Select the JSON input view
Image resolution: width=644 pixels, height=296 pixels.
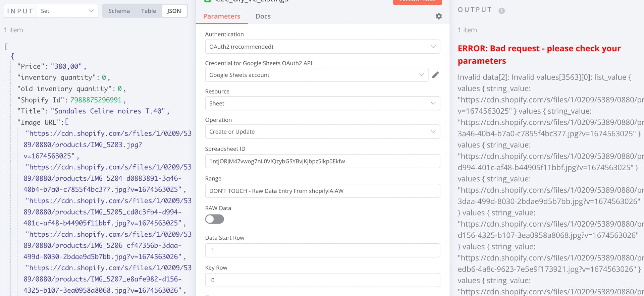pos(174,11)
